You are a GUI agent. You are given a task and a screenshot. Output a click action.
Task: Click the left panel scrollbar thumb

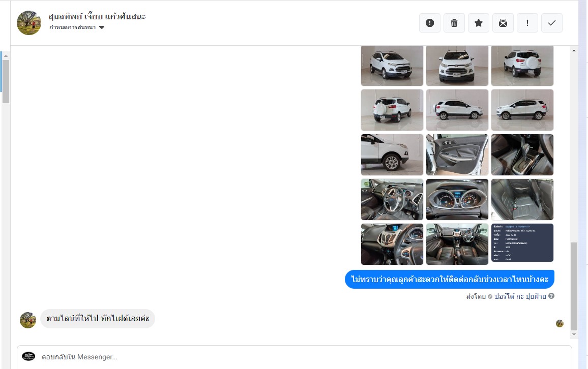6,81
